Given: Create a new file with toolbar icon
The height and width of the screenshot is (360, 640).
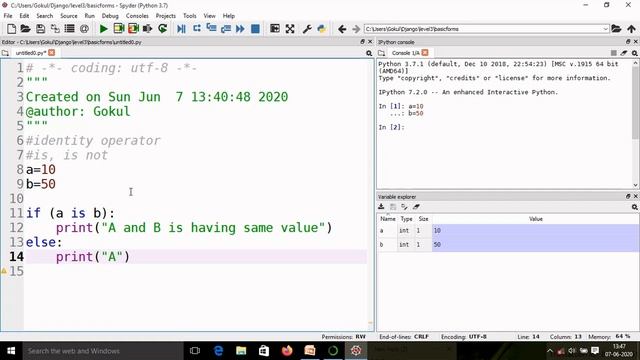Looking at the screenshot, I should coord(11,29).
